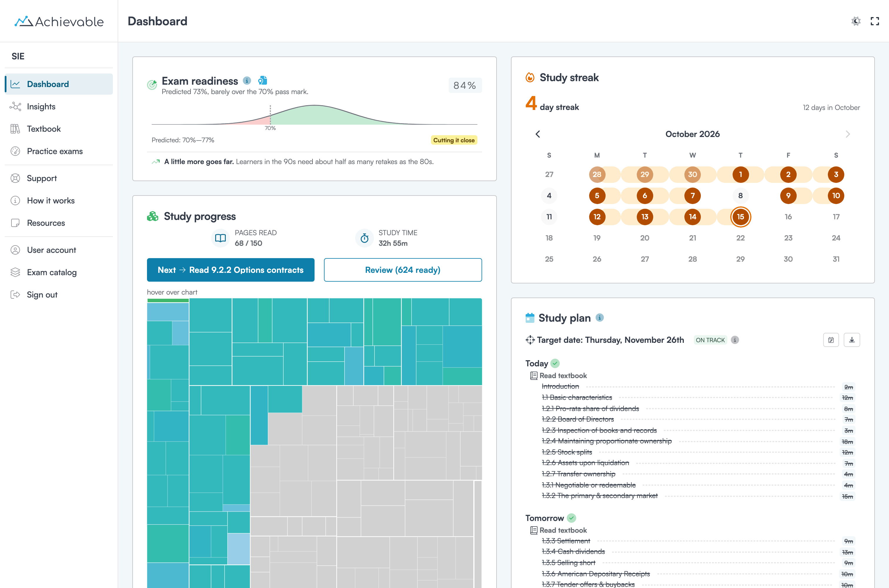Go to next month in calendar
889x588 pixels.
pyautogui.click(x=848, y=134)
